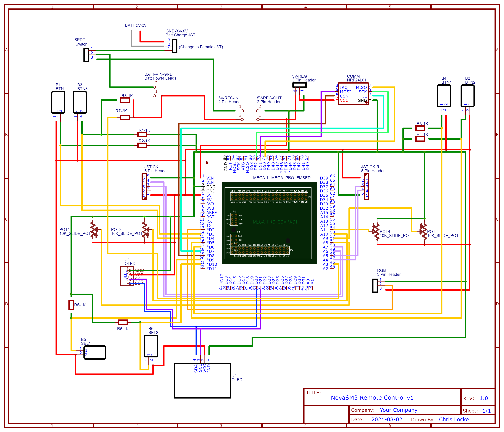Click the RGB three pin header symbol
The image size is (504, 432).
pos(375,286)
